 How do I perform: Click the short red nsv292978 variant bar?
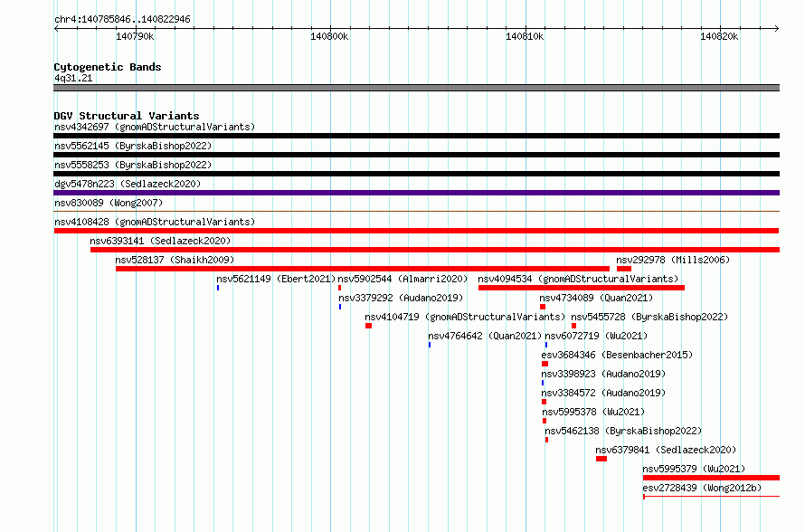[624, 269]
